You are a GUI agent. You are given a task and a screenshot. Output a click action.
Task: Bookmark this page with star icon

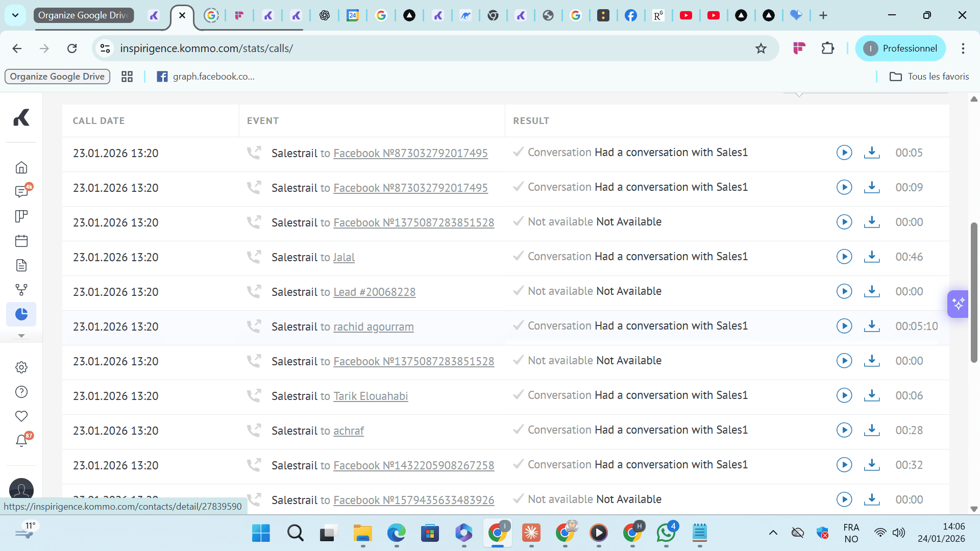click(761, 48)
